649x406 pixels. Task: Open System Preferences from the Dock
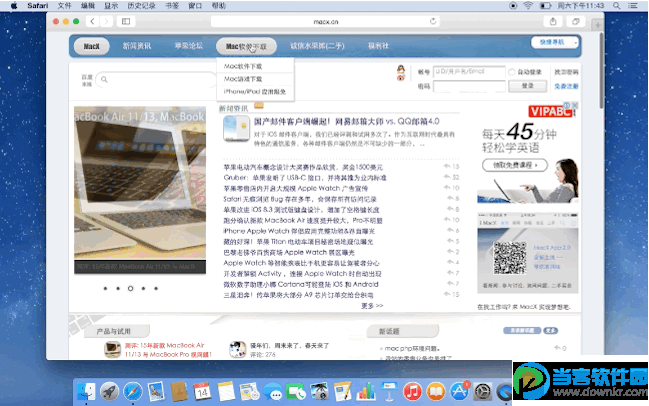(483, 392)
